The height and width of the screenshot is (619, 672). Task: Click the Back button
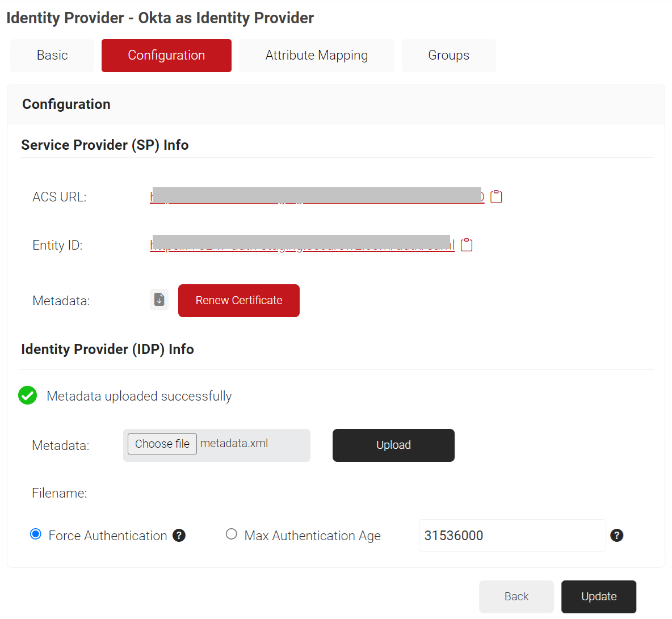coord(516,596)
